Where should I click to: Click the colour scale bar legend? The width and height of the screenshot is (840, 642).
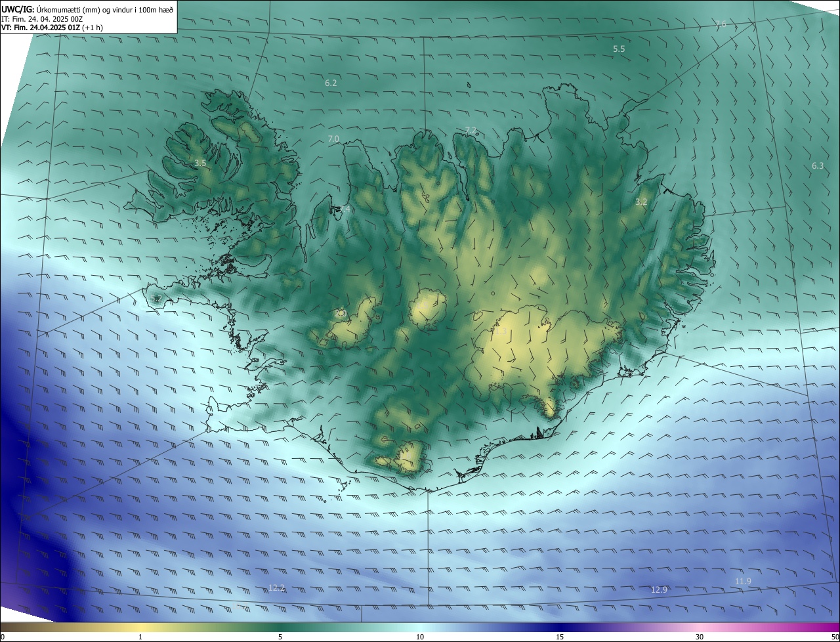coord(420,628)
